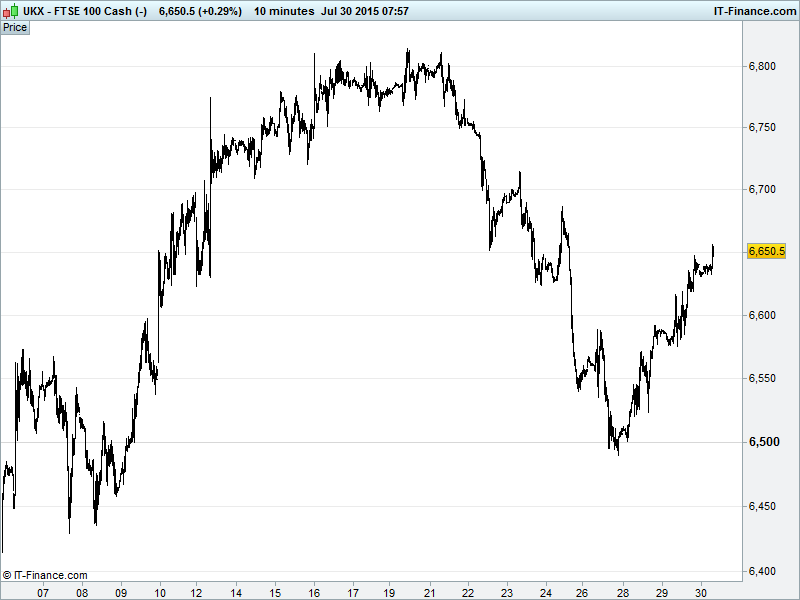
Task: Click date 10 on the time axis
Action: coord(159,592)
